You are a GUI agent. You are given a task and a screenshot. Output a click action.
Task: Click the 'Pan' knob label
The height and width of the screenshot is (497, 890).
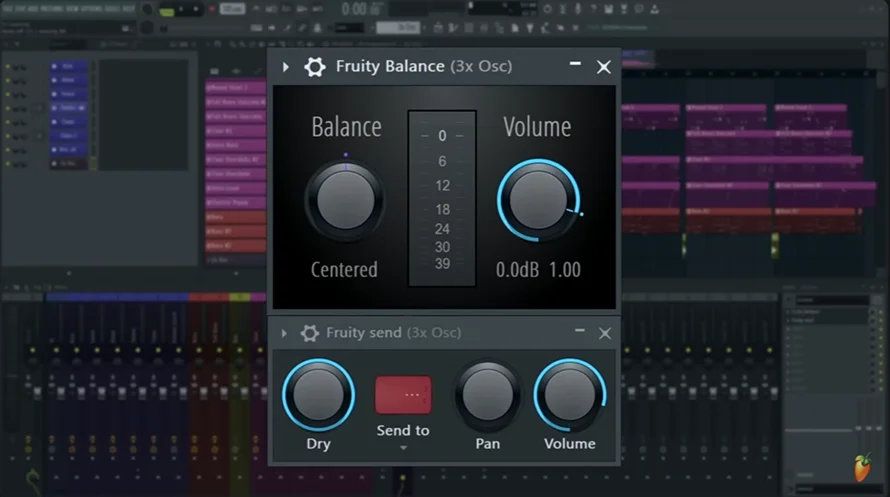488,444
